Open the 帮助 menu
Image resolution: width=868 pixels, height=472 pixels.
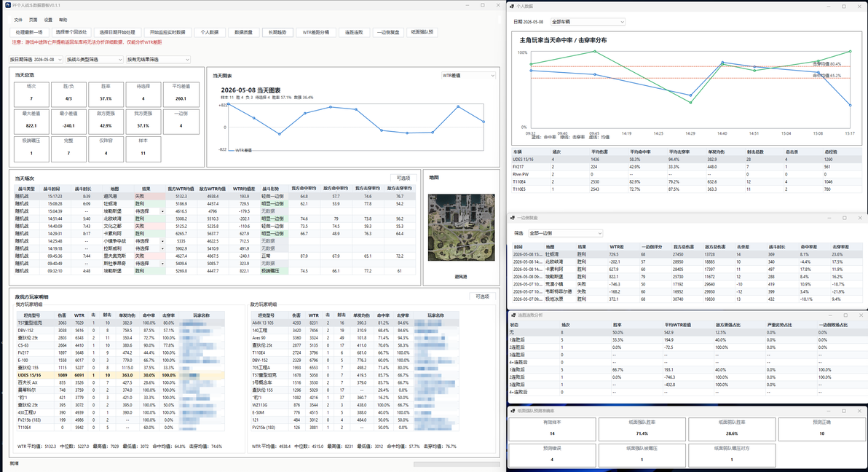(x=63, y=20)
